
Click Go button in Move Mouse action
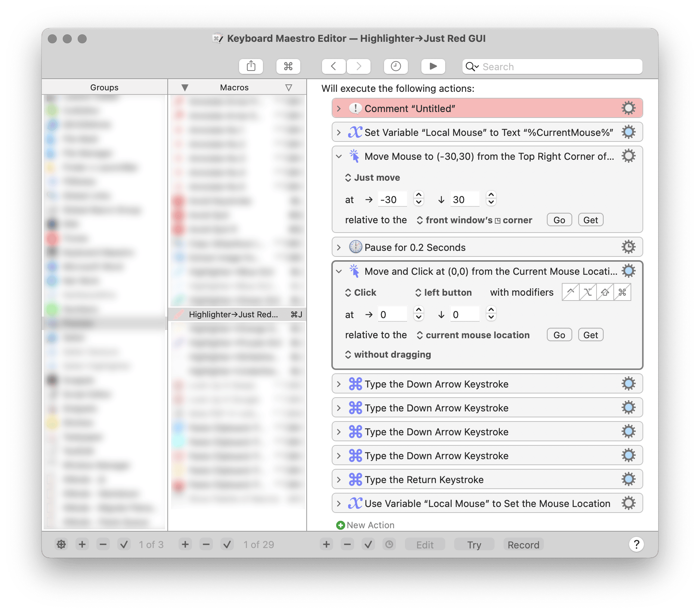click(559, 220)
